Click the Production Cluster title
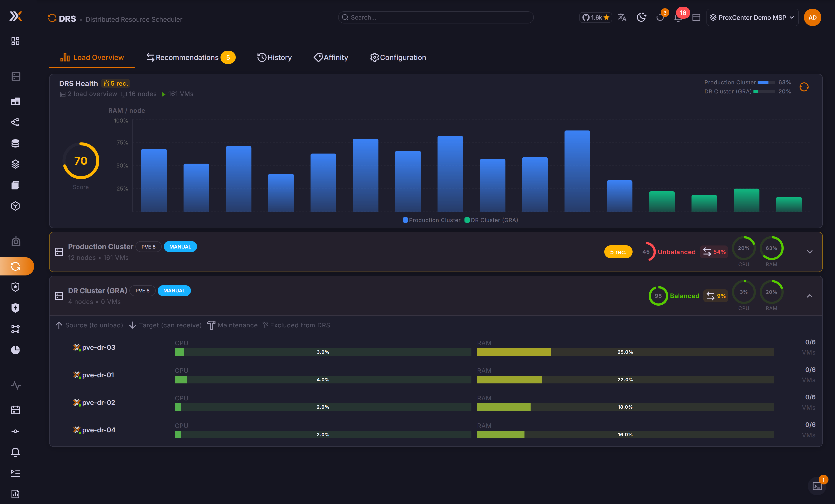This screenshot has height=504, width=835. click(101, 247)
